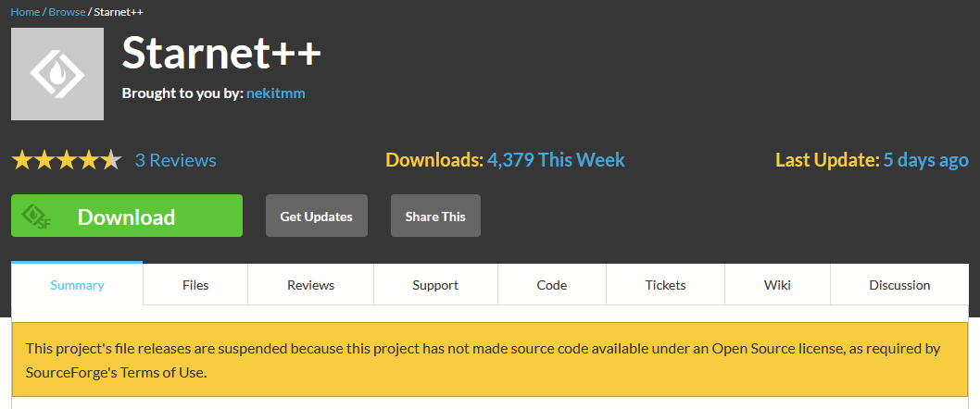
Task: Open the Reviews tab
Action: 310,285
